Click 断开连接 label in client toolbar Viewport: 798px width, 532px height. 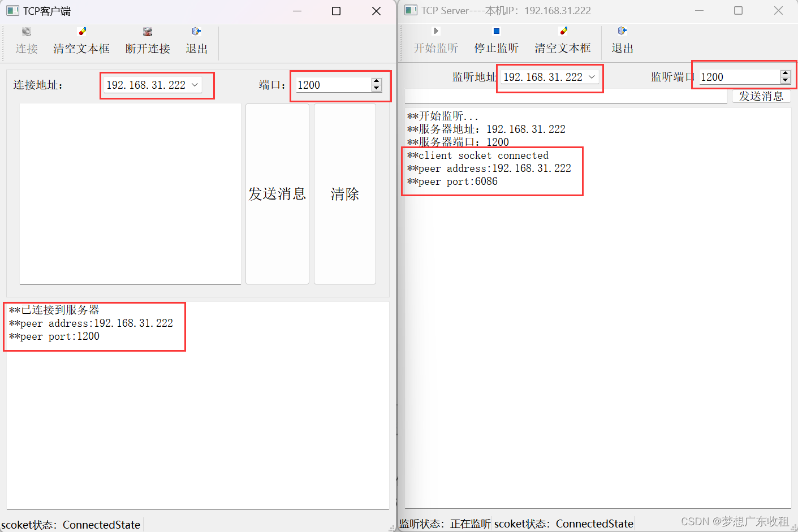click(x=148, y=49)
